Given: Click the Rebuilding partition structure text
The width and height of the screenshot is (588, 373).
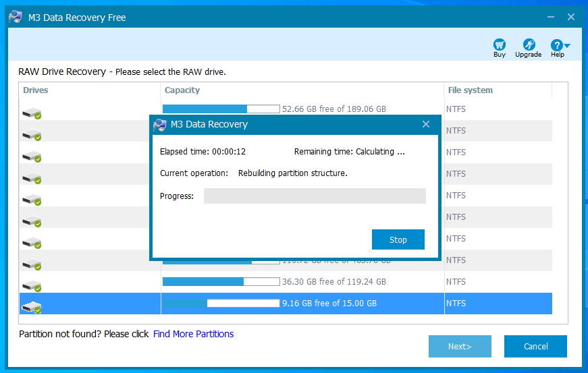Looking at the screenshot, I should tap(293, 173).
